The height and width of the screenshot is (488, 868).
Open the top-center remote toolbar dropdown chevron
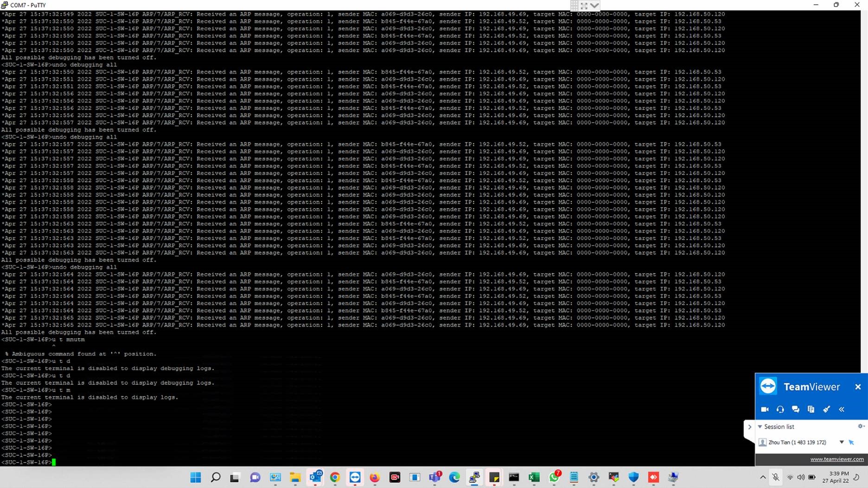[594, 6]
